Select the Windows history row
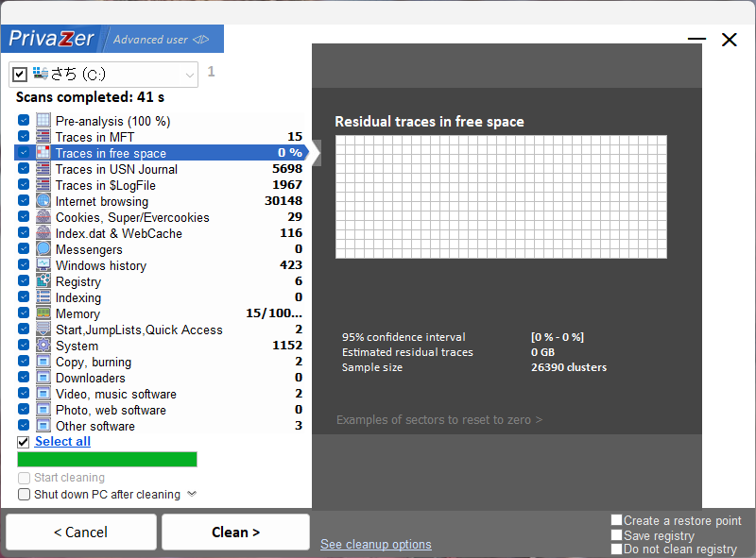Viewport: 756px width, 558px height. tap(161, 265)
